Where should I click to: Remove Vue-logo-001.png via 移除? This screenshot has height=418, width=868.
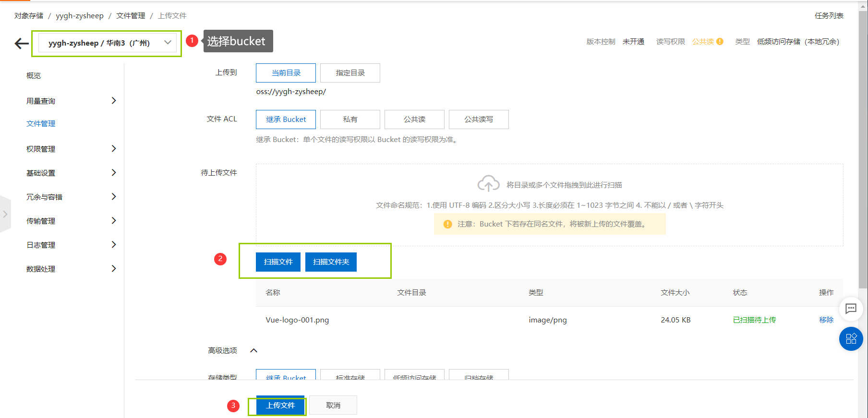pyautogui.click(x=826, y=320)
